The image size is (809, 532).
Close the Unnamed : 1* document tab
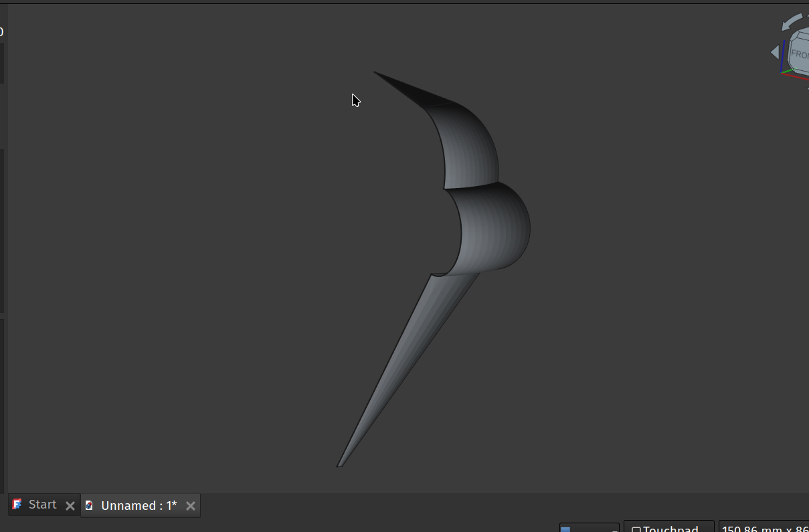point(191,506)
